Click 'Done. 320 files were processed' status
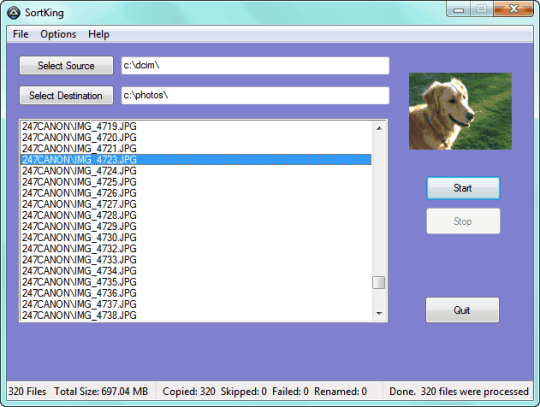Viewport: 540px width, 407px height. (459, 392)
